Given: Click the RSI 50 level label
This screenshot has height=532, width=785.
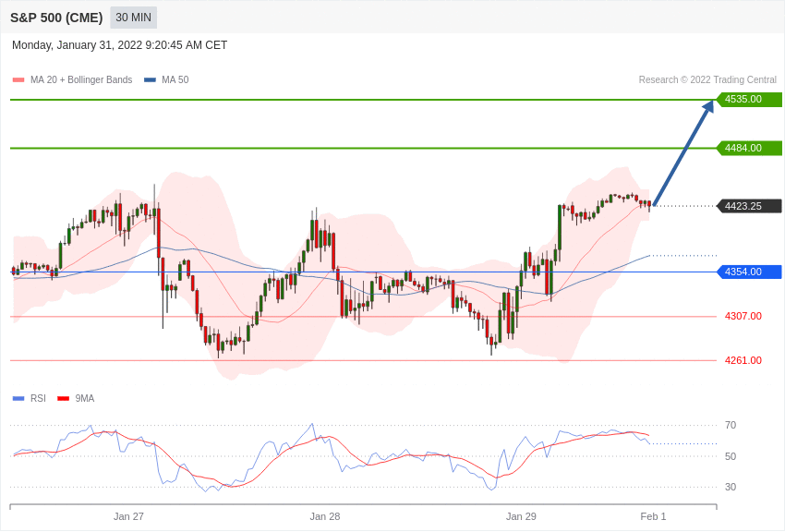Looking at the screenshot, I should (x=731, y=456).
